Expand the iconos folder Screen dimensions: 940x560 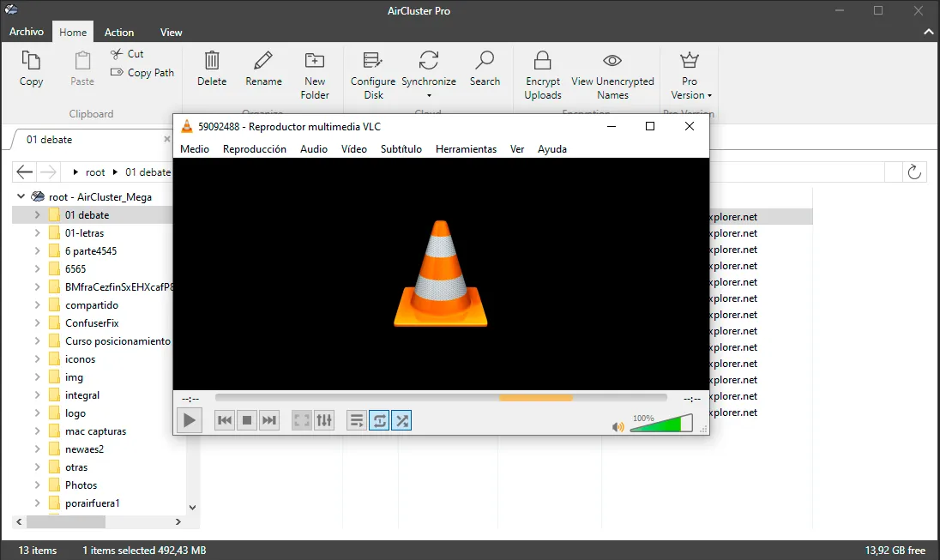pos(37,358)
